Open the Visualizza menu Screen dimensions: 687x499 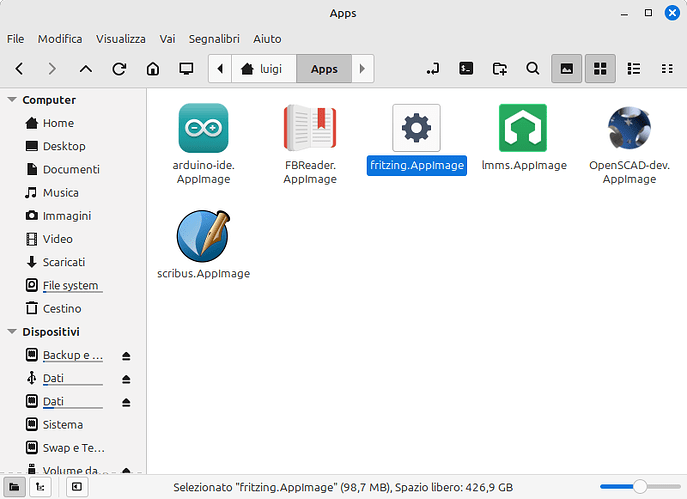tap(121, 39)
